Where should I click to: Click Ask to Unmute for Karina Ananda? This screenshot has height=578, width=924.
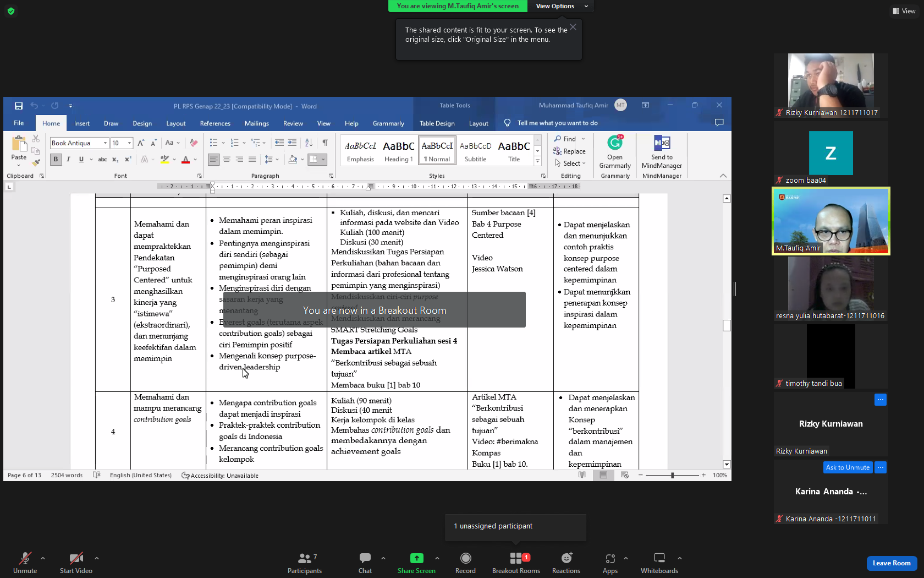tap(848, 467)
